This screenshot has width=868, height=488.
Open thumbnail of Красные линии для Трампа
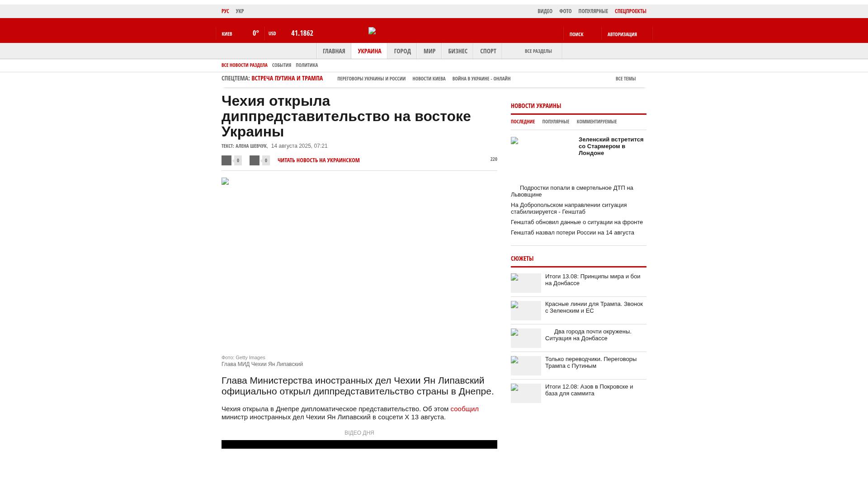(526, 310)
